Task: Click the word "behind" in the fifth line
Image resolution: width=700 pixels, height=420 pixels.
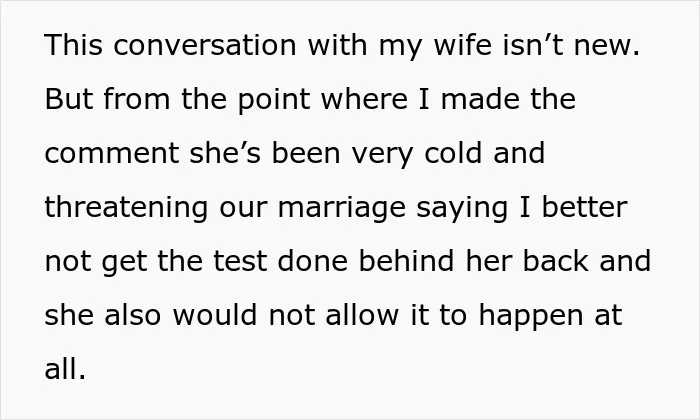Action: [x=406, y=261]
